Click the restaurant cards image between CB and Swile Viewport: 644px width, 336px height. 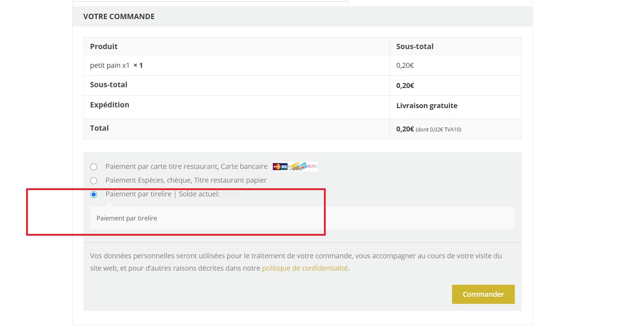point(297,166)
